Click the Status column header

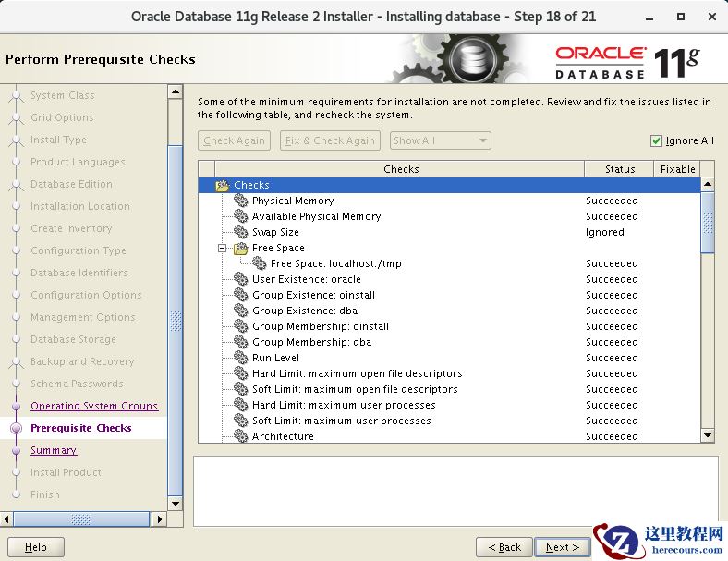coord(619,169)
